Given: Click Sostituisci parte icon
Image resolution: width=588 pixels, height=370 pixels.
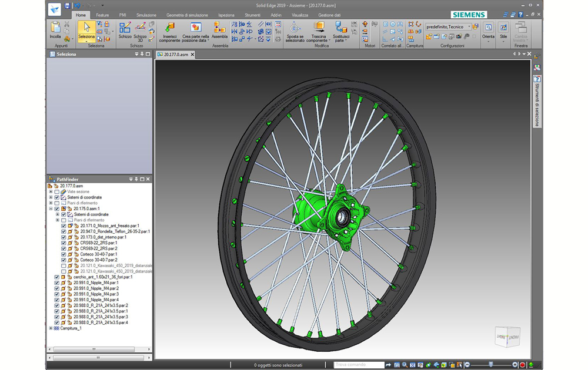Looking at the screenshot, I should pos(341,28).
